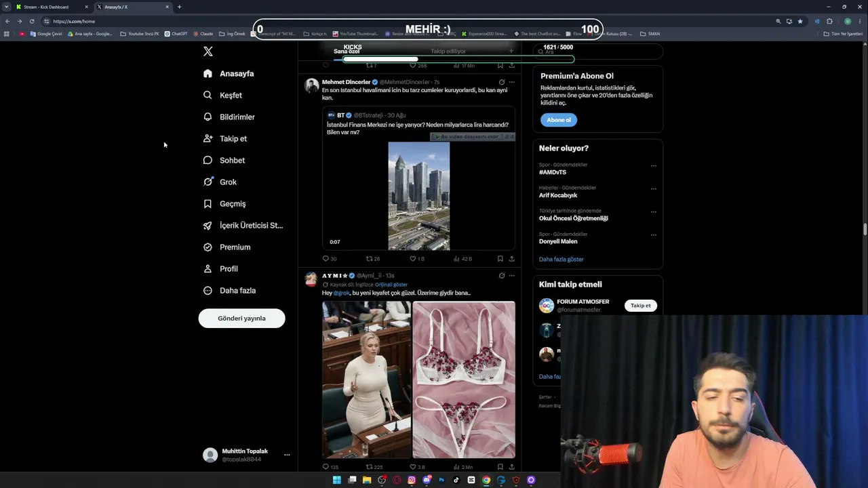Viewport: 868px width, 488px height.
Task: Click Orijinali göster on AYMI post
Action: (x=391, y=285)
